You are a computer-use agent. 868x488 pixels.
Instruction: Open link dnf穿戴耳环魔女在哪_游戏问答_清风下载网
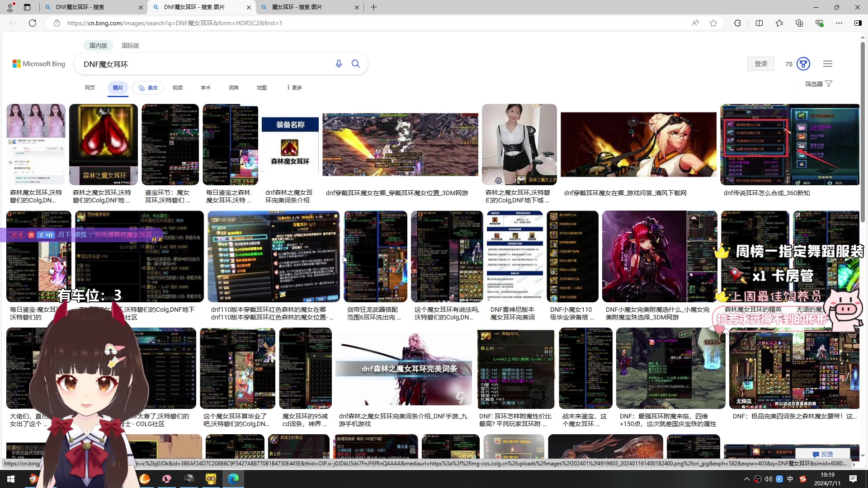pos(625,193)
